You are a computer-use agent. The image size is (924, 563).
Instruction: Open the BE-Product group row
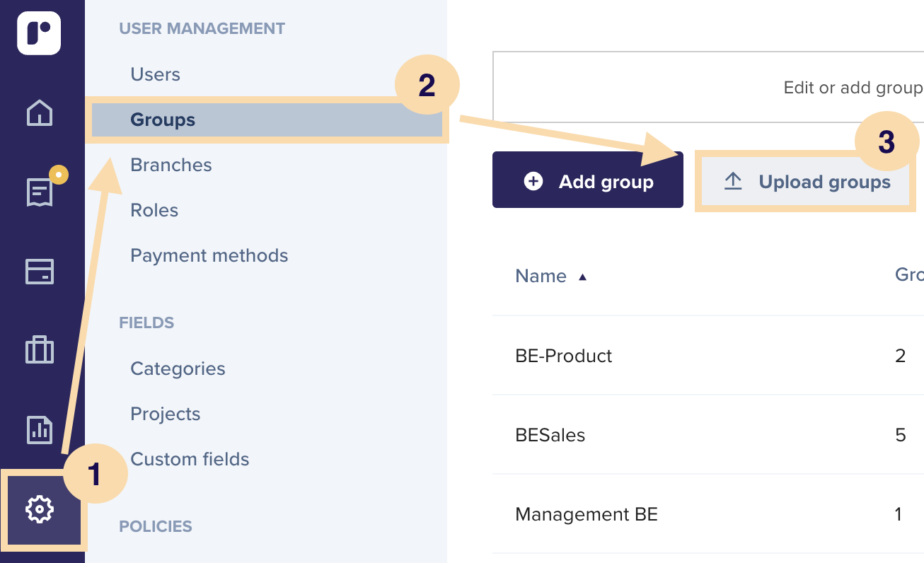point(708,355)
